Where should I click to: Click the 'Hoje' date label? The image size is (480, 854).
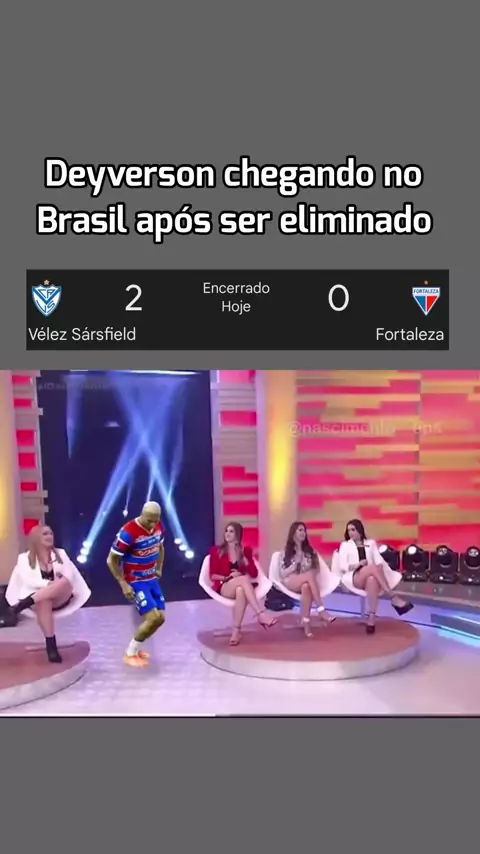pos(236,306)
